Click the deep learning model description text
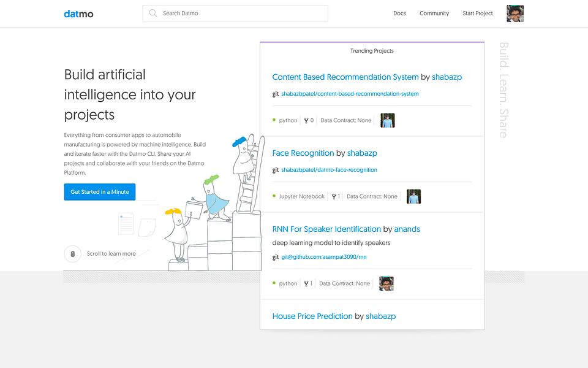The height and width of the screenshot is (368, 588). coord(331,243)
